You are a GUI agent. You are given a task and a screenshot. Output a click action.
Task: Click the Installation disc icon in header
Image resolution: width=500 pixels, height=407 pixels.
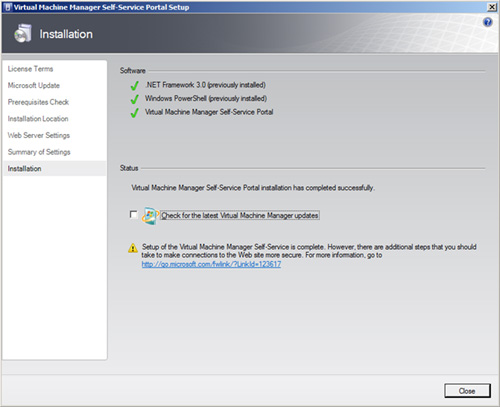[x=23, y=34]
